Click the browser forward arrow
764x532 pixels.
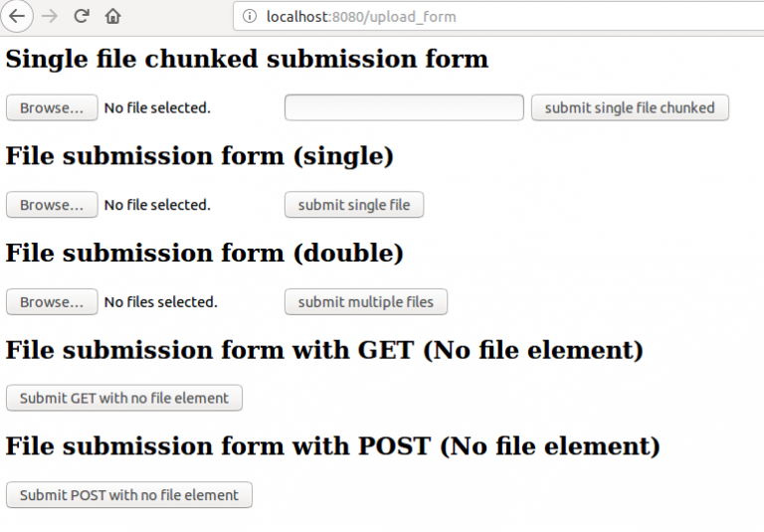point(50,16)
